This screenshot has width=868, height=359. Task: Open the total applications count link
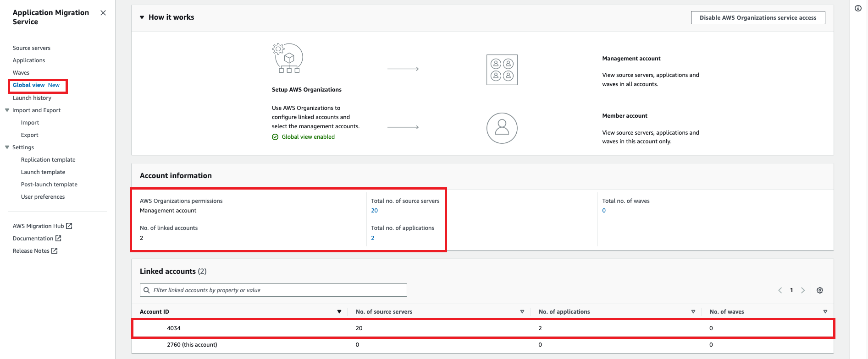(373, 238)
